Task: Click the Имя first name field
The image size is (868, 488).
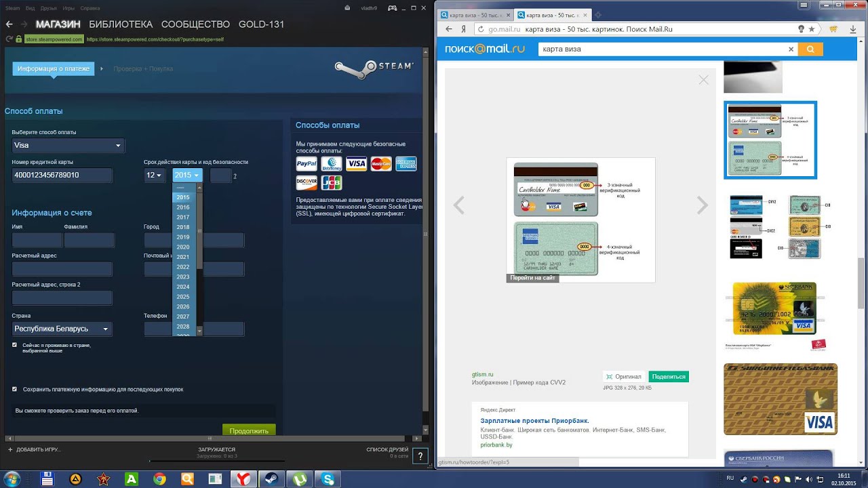Action: tap(37, 240)
